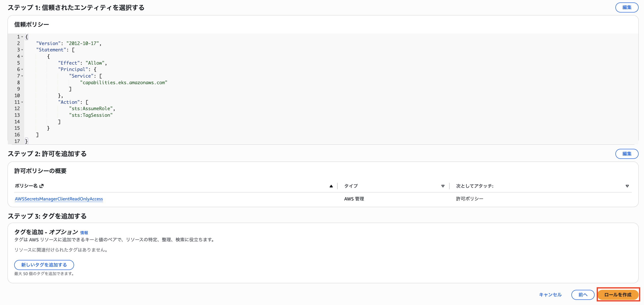Screen dimensions: 644x305
Task: Click the キャンセル link
Action: [550, 294]
